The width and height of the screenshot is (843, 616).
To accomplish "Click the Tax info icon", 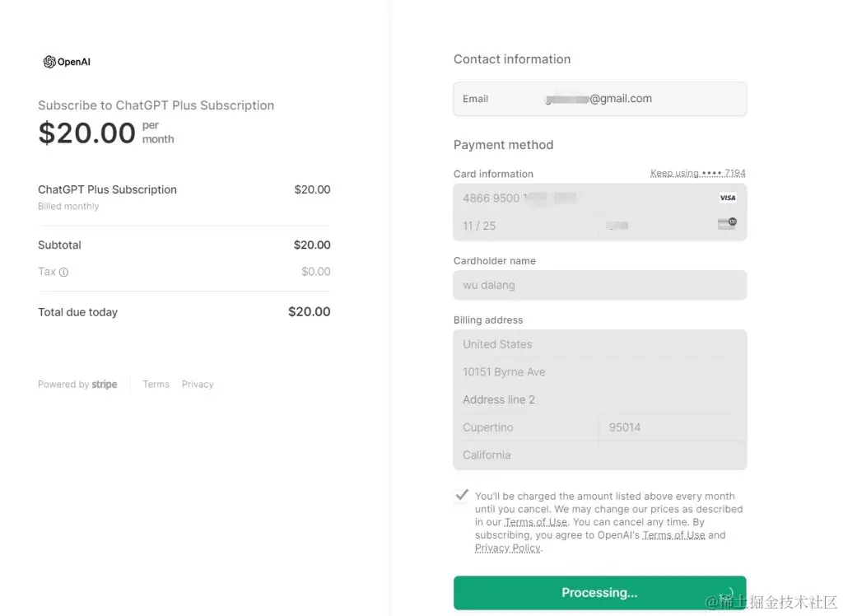I will coord(64,273).
